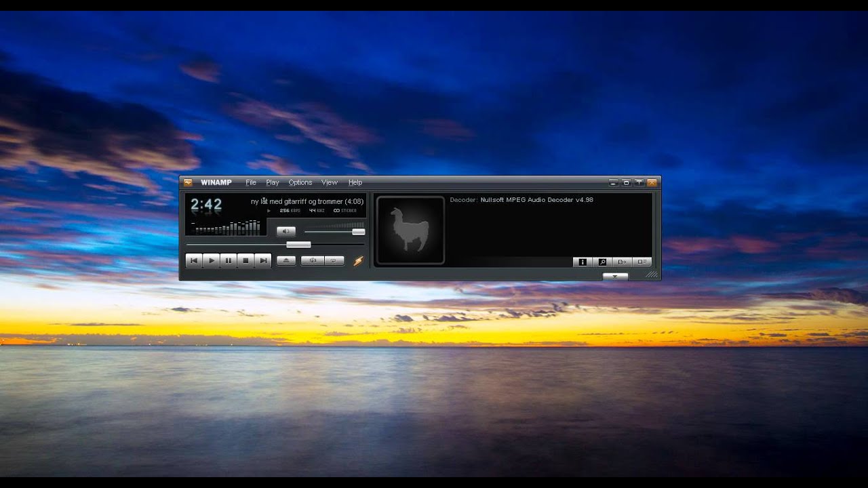Click the 256 KBPS bitrate readout
868x488 pixels.
tap(290, 211)
